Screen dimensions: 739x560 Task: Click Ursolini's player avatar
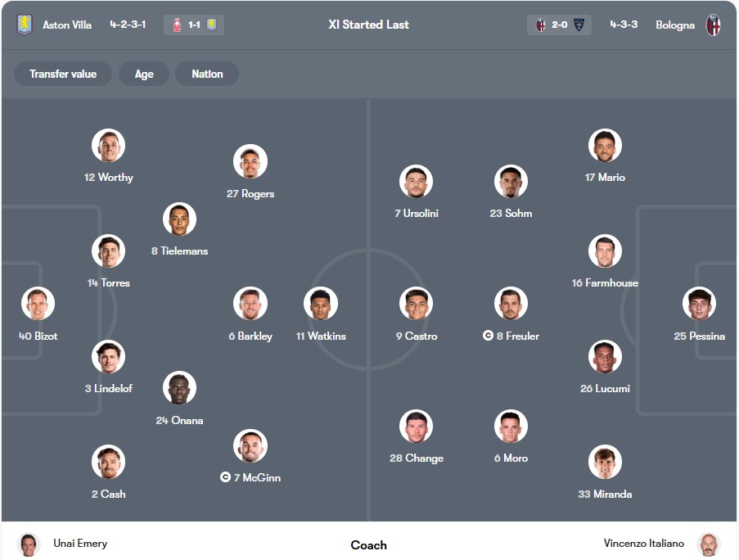[416, 182]
